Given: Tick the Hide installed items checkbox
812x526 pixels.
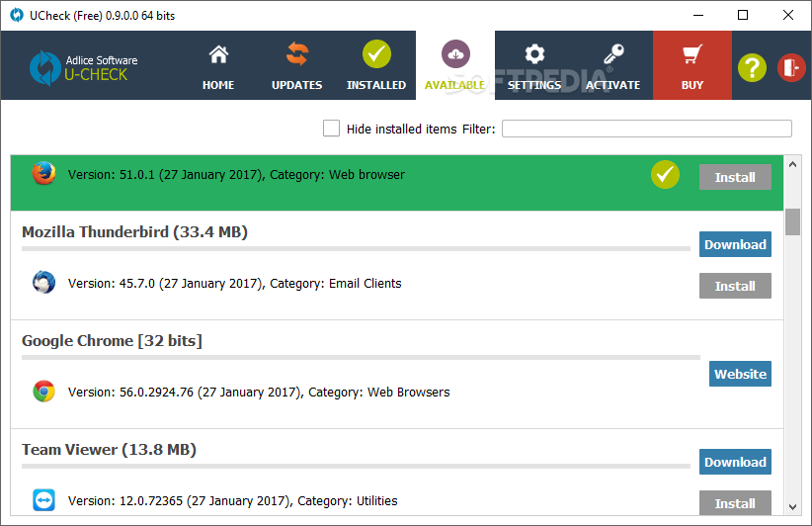Looking at the screenshot, I should [x=332, y=128].
